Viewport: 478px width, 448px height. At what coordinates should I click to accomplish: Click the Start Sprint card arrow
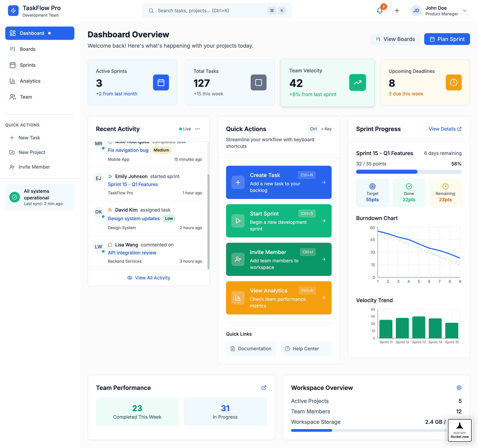click(324, 221)
